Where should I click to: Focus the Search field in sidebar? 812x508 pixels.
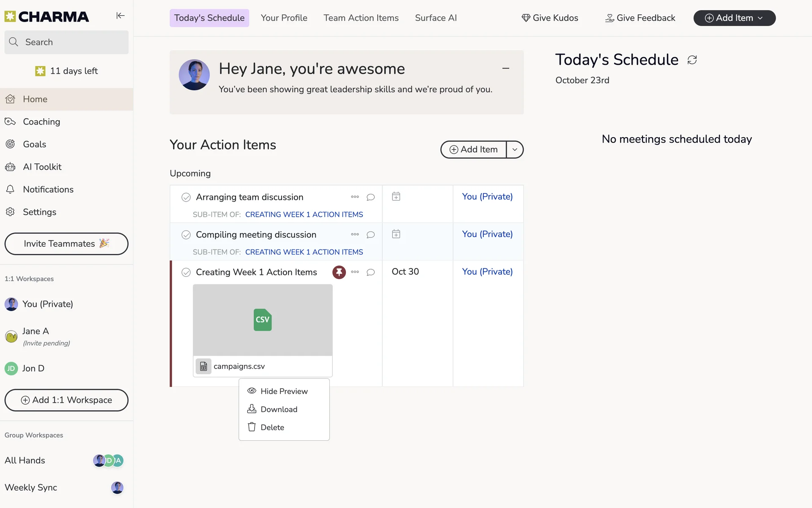tap(66, 42)
